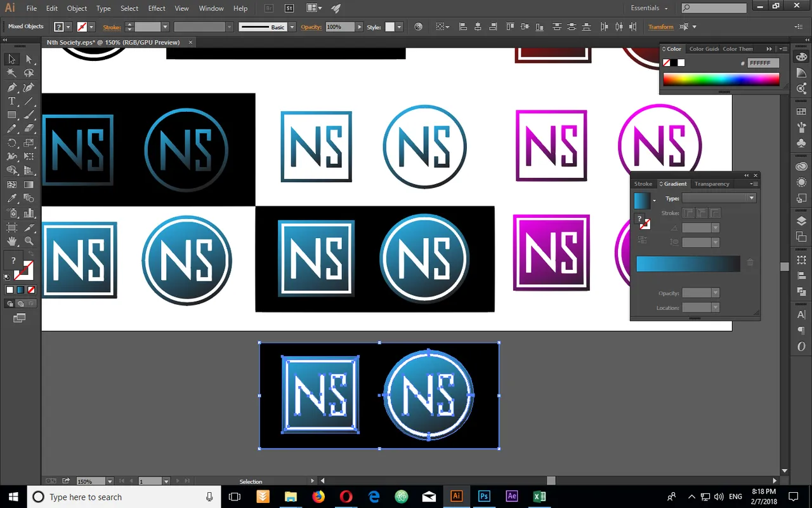This screenshot has width=812, height=508.
Task: Select the Paintbrush tool
Action: pos(29,116)
